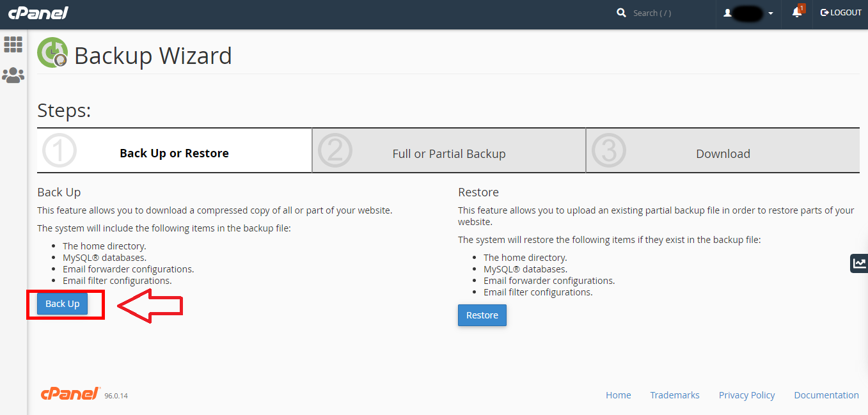Open the User Manager people icon
This screenshot has height=415, width=868.
click(x=13, y=75)
